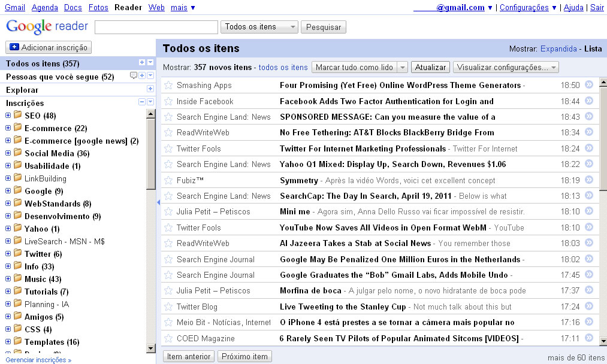Click the arrow icon on the Twitter Blog row

click(x=588, y=307)
